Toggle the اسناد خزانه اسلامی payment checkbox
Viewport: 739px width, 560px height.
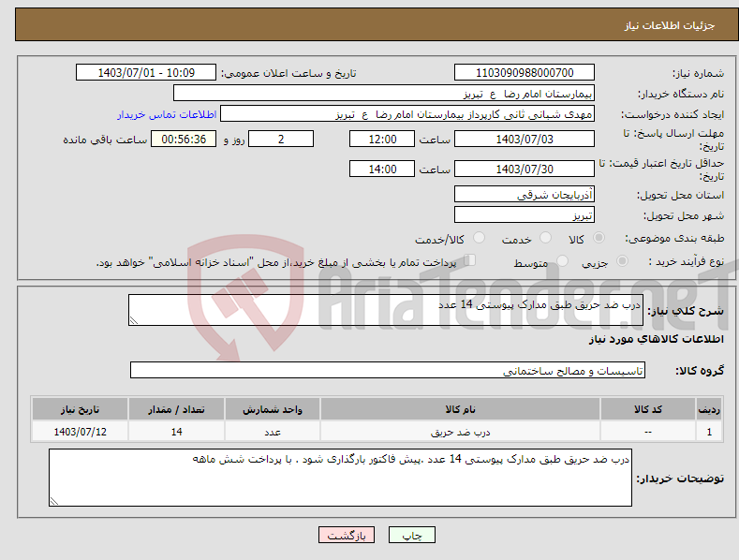469,260
